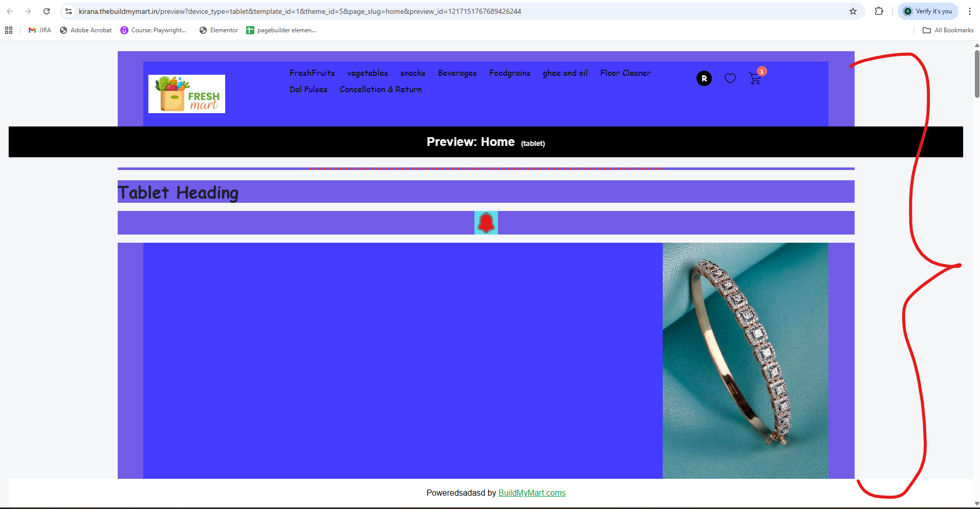Go to vegetables category
This screenshot has width=980, height=509.
pyautogui.click(x=367, y=73)
